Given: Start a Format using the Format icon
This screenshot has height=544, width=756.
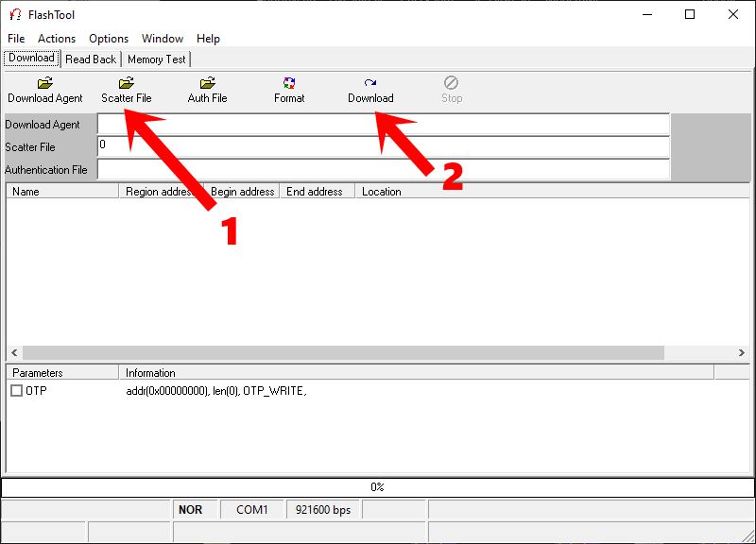Looking at the screenshot, I should 288,90.
